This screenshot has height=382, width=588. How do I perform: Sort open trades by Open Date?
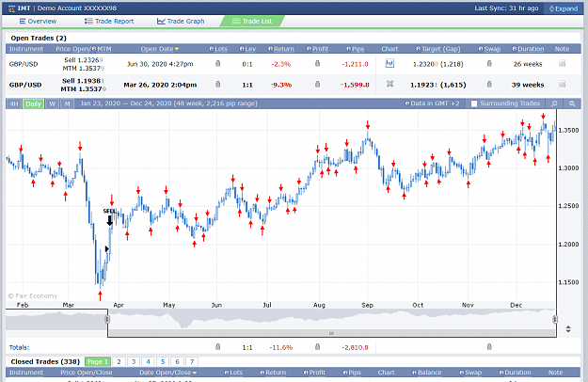click(x=160, y=49)
